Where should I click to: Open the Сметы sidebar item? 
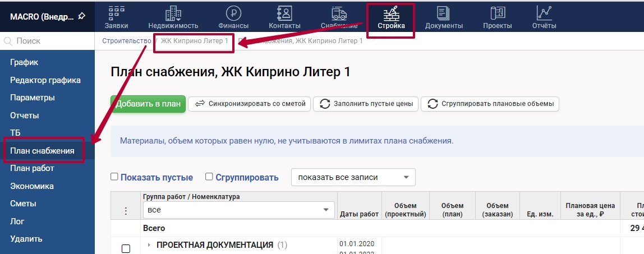(23, 204)
